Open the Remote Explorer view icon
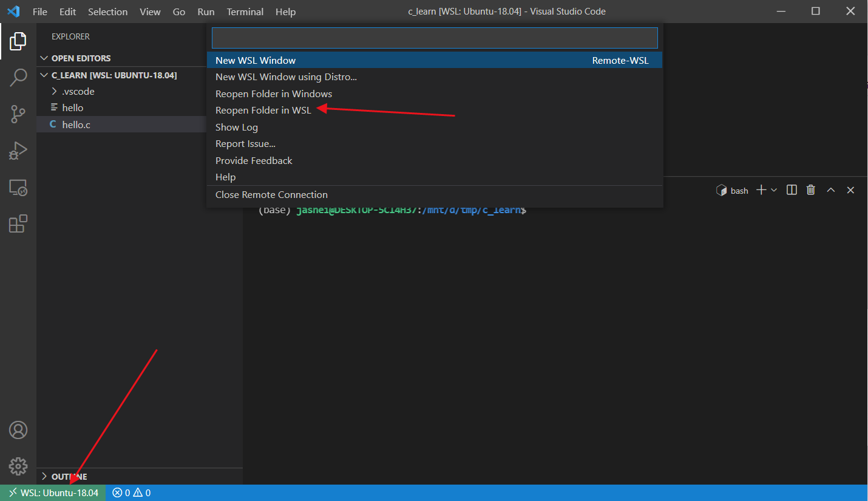The width and height of the screenshot is (868, 501). click(18, 187)
